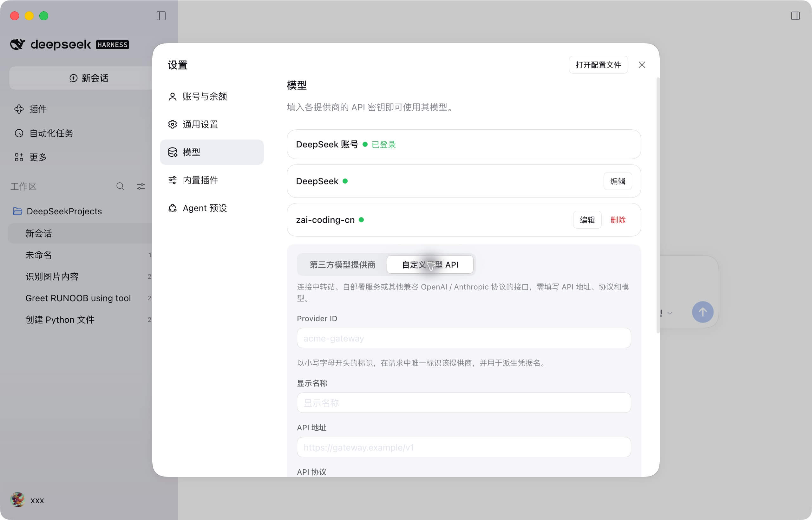Select the 模型 settings section
812x520 pixels.
click(x=212, y=152)
